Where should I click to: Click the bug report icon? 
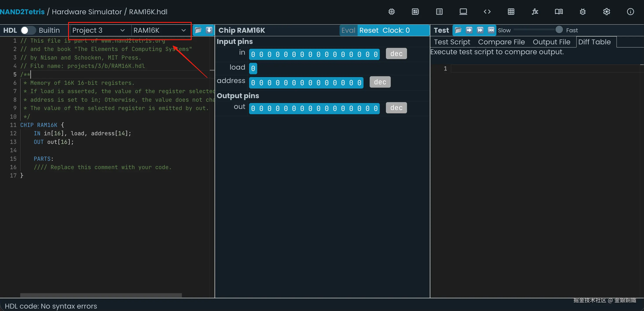click(582, 12)
